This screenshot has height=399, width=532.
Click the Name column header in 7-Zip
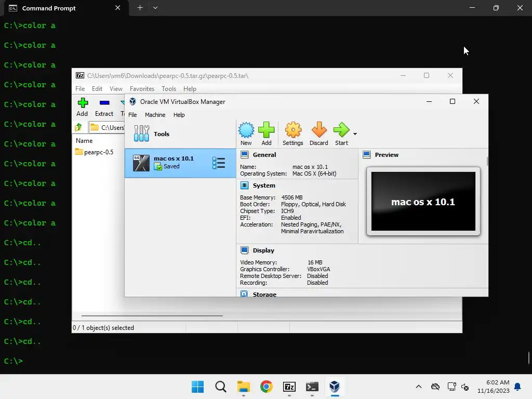click(84, 140)
